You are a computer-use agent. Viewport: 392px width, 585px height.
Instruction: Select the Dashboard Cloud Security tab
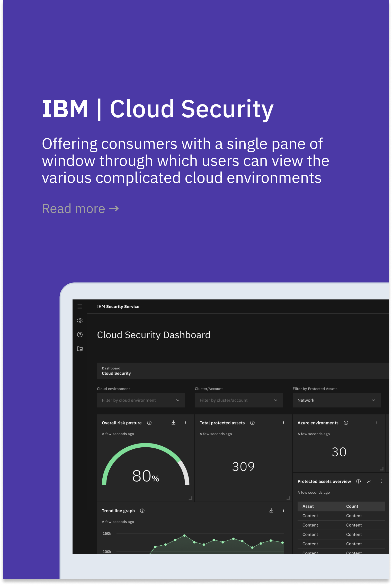[x=158, y=371]
